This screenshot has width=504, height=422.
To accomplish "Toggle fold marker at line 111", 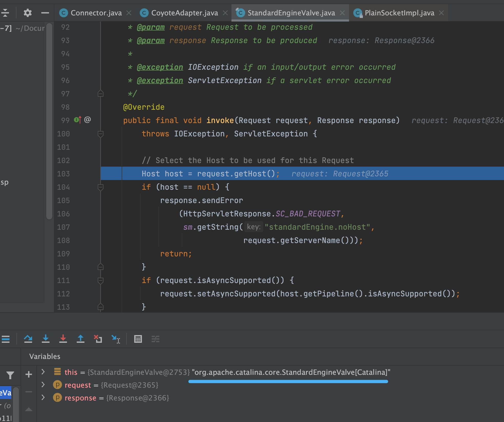I will (101, 280).
